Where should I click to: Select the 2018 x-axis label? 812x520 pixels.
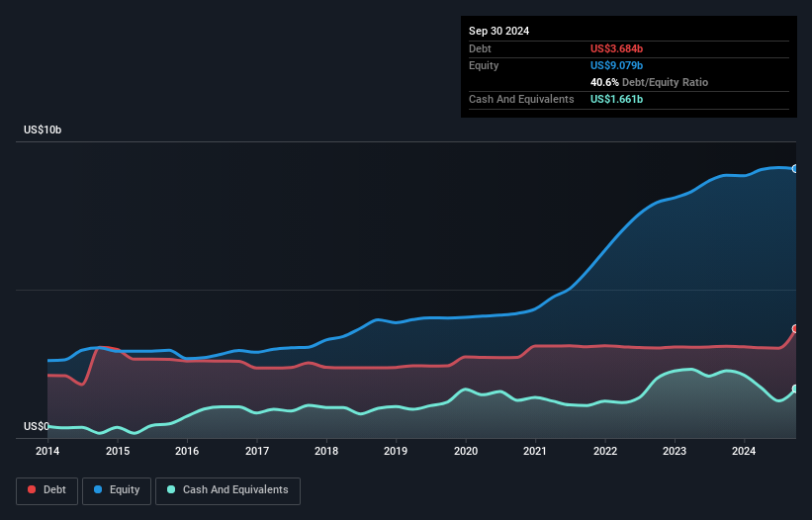click(326, 451)
